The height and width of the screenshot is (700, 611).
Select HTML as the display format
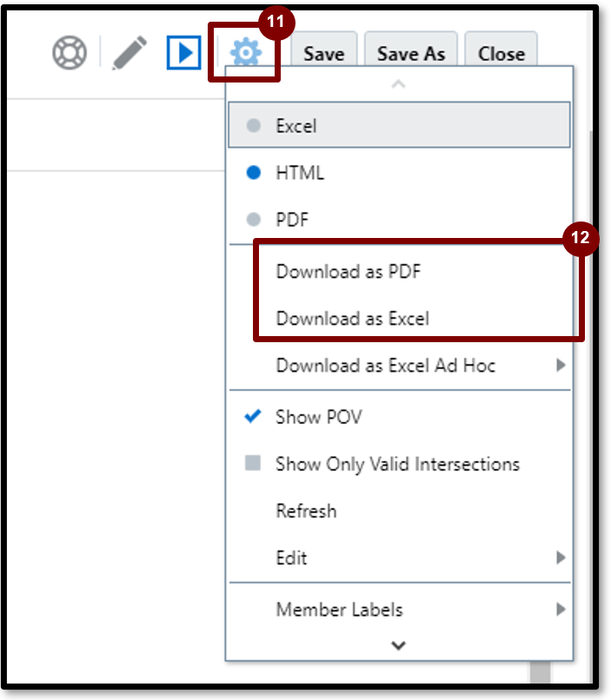pos(296,172)
